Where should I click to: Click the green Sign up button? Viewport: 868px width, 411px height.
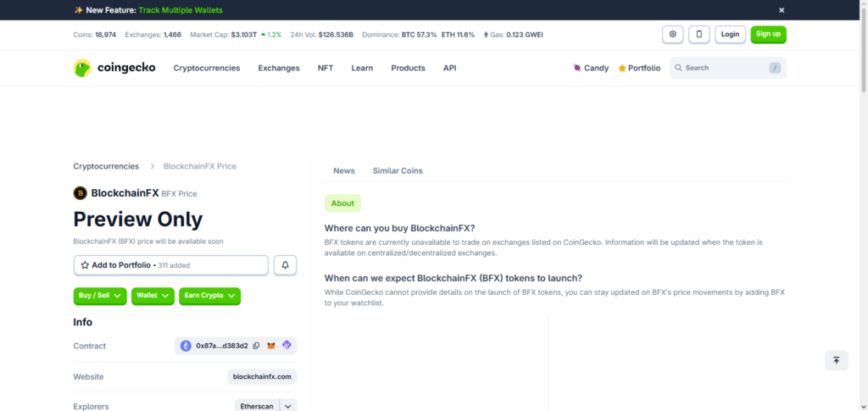click(x=768, y=34)
